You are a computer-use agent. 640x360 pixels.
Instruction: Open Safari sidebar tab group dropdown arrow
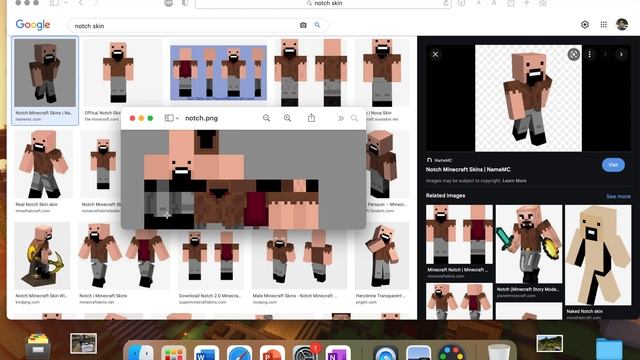coord(65,3)
